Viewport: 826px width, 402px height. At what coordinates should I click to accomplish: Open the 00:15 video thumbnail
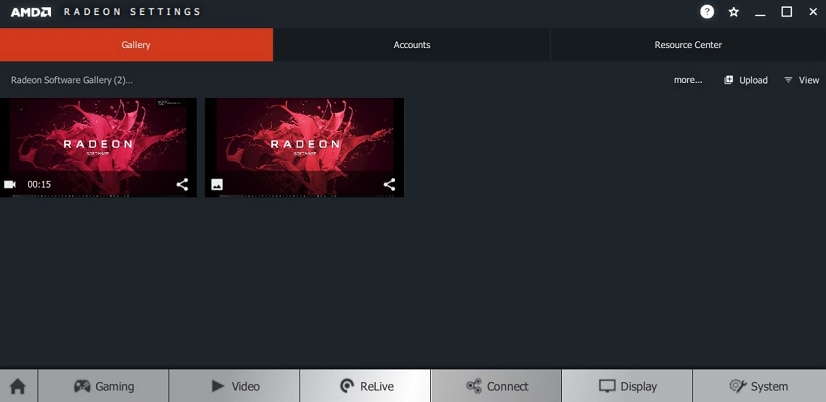pos(98,148)
